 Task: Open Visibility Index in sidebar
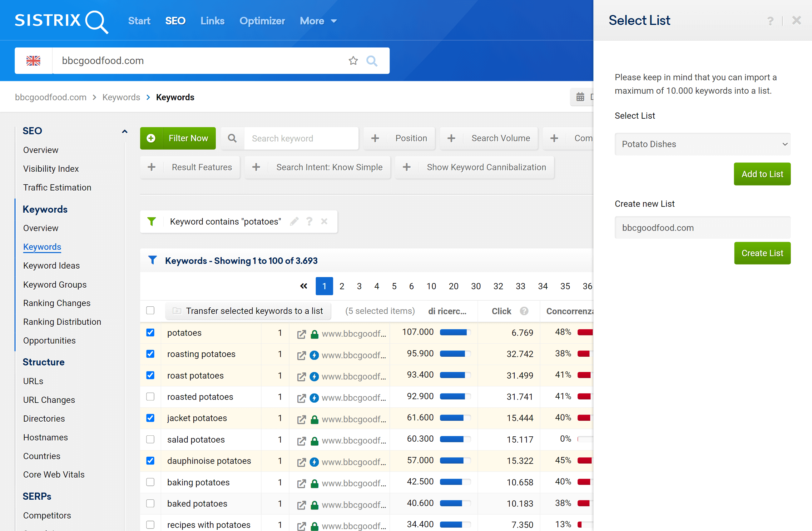51,169
